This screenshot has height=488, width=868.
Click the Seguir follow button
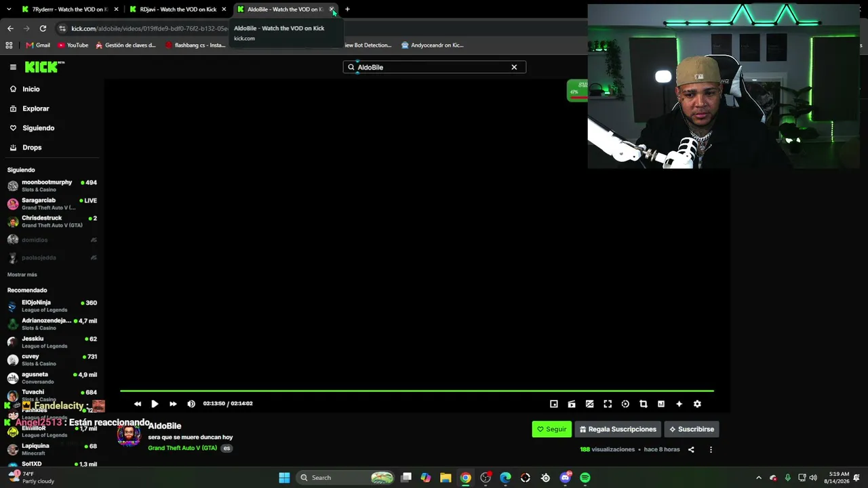551,429
